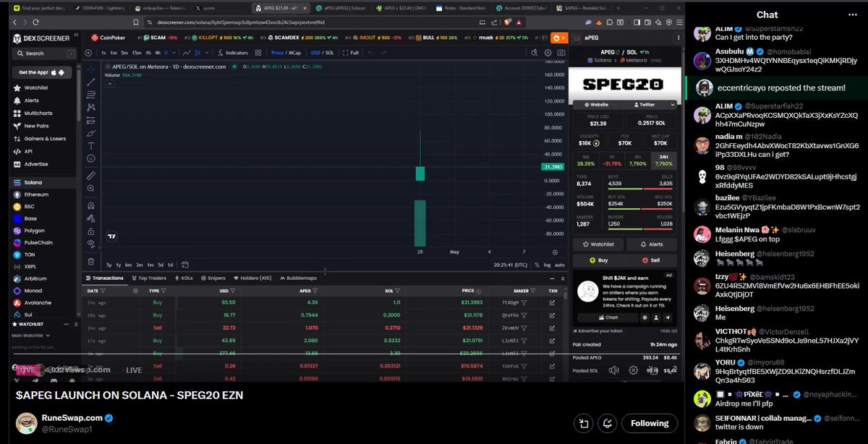Click the DexScreener search field

[43, 54]
